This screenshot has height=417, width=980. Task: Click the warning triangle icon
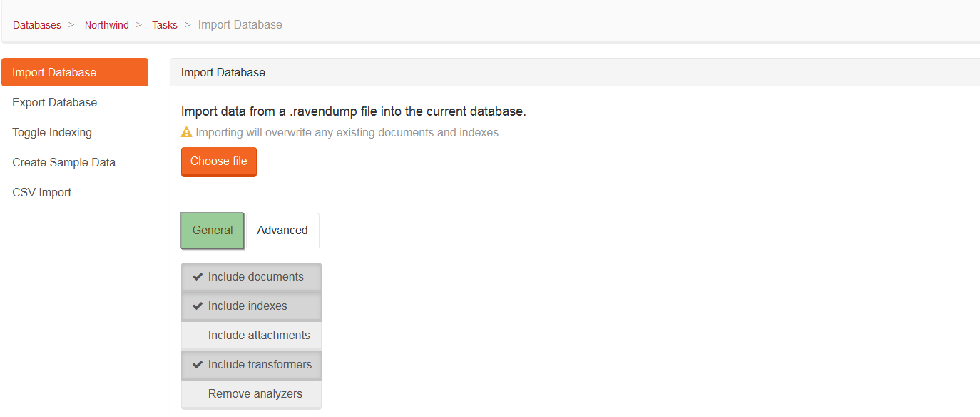(x=187, y=132)
